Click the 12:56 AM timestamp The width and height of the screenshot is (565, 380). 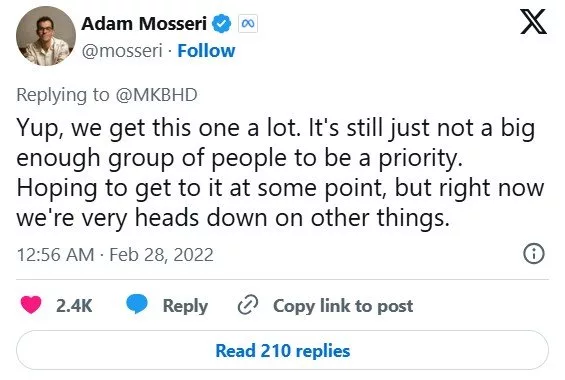55,255
